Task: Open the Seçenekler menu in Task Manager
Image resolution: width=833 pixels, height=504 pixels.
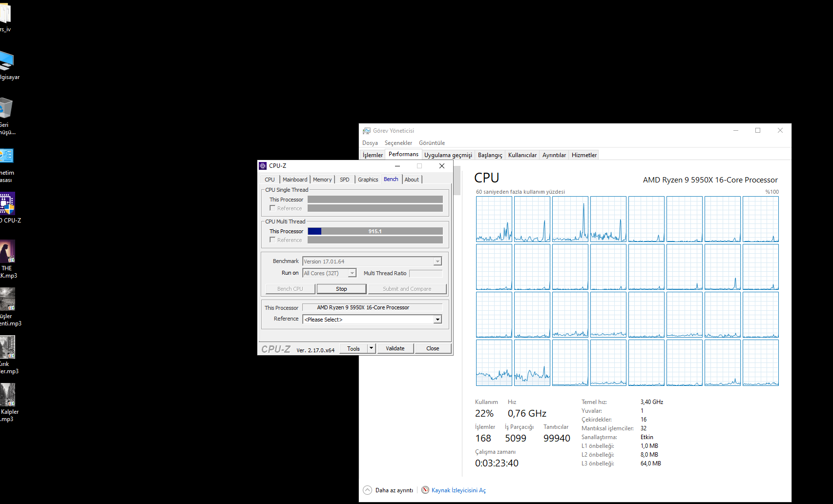Action: 398,143
